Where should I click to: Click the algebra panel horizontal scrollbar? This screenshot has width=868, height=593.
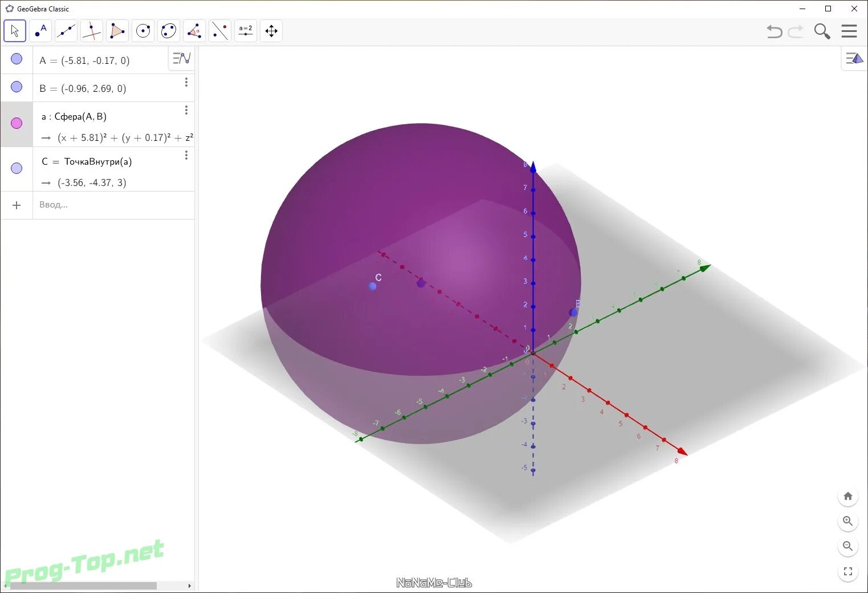point(83,586)
